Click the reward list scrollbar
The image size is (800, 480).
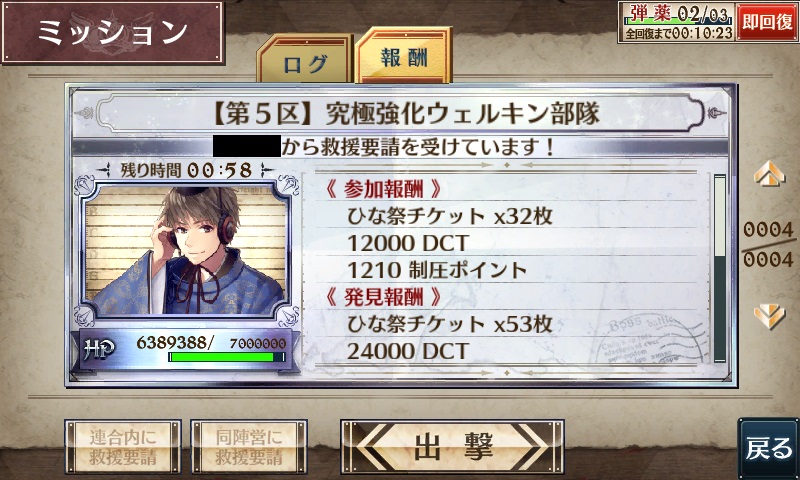tap(719, 268)
